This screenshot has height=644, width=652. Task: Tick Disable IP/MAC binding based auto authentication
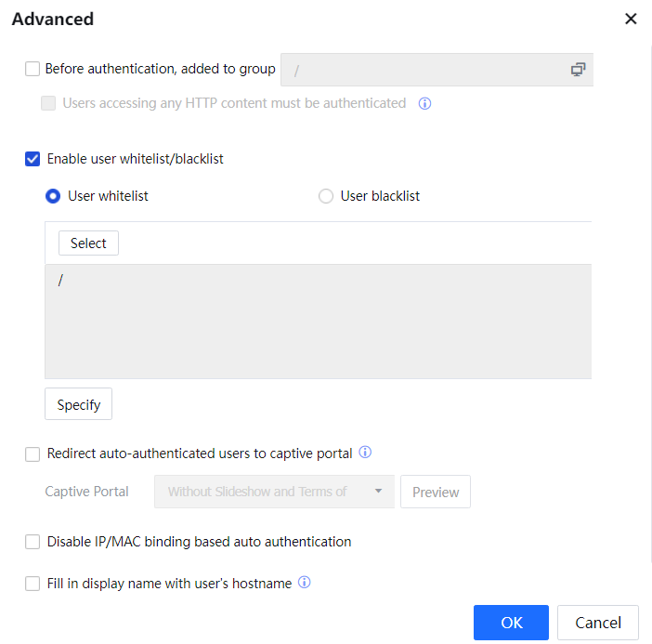tap(33, 542)
